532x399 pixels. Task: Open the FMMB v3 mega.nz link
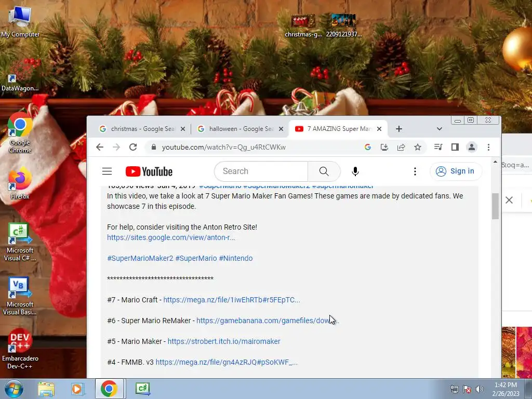[x=227, y=362]
